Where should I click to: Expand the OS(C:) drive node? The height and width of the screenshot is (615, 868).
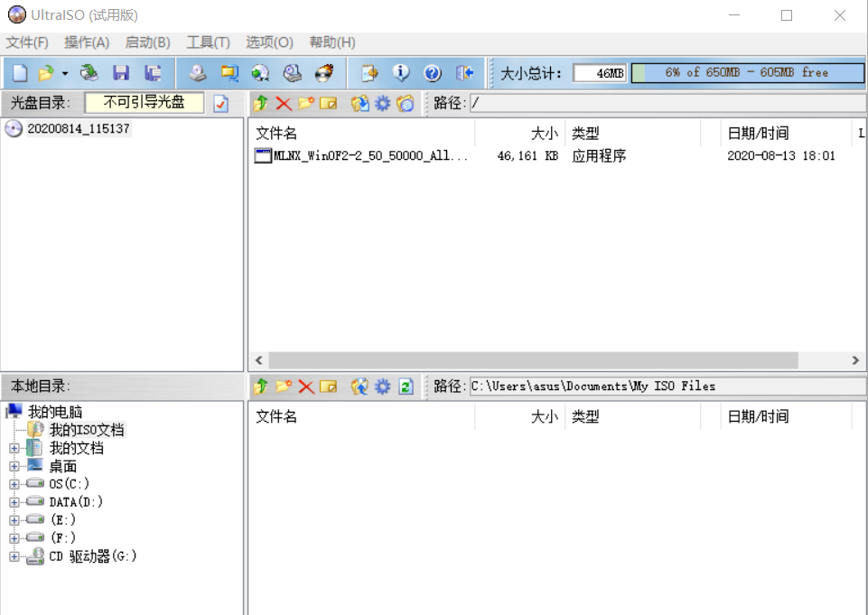pyautogui.click(x=14, y=484)
